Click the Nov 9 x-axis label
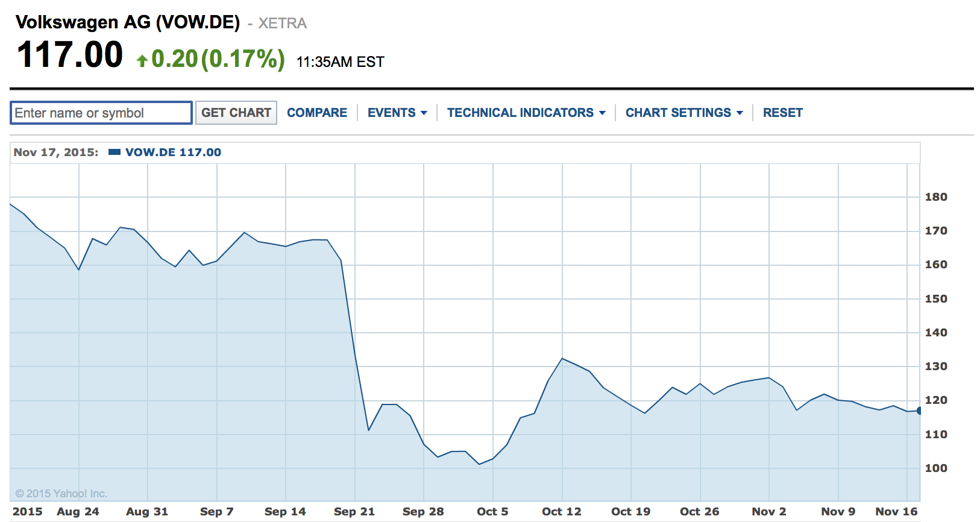Screen dimensions: 980x522 [x=838, y=512]
